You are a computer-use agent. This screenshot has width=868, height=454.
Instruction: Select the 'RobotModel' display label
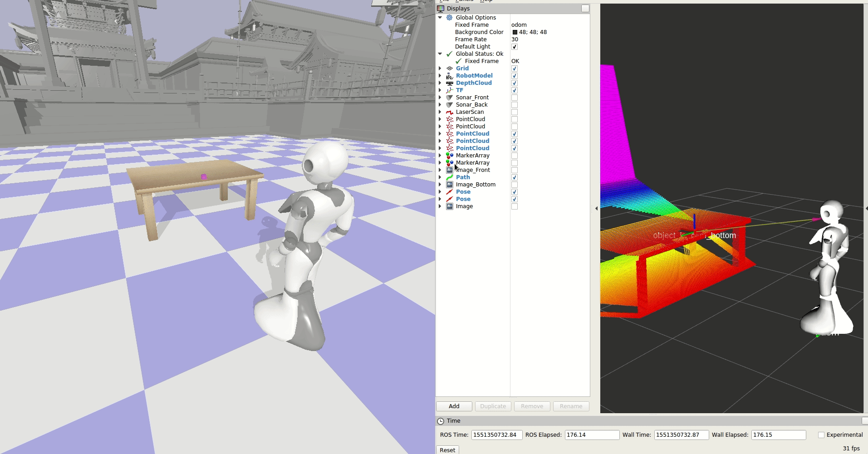(x=474, y=75)
